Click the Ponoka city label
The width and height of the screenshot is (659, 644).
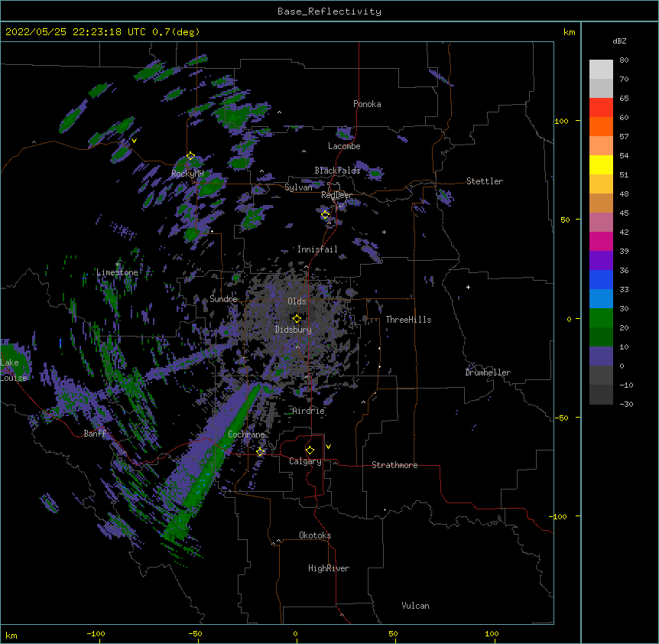[x=367, y=104]
